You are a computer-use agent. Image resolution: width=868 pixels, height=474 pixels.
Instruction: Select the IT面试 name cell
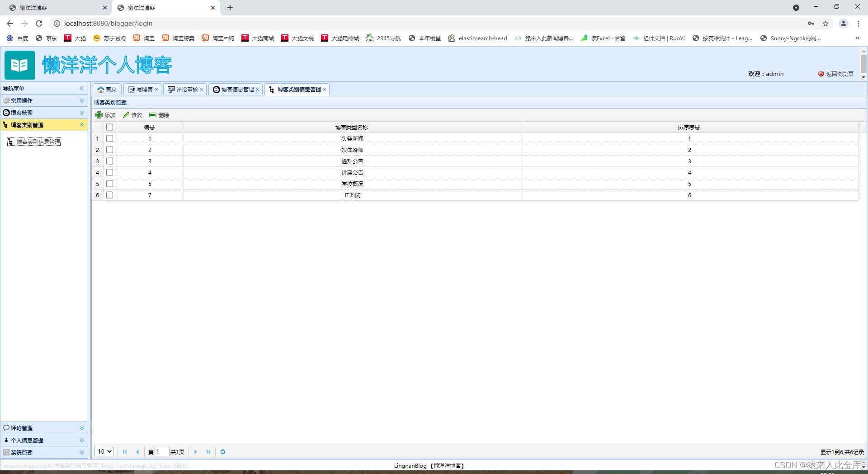tap(352, 195)
